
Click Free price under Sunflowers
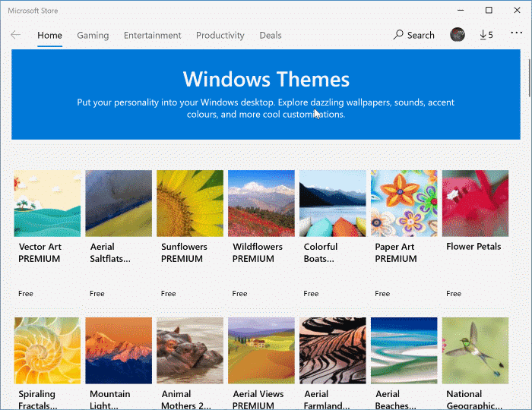click(168, 293)
